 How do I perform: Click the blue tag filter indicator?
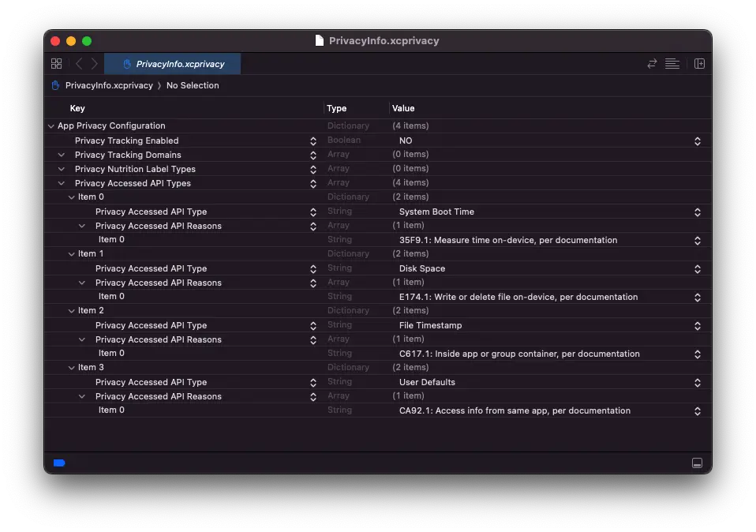(59, 463)
